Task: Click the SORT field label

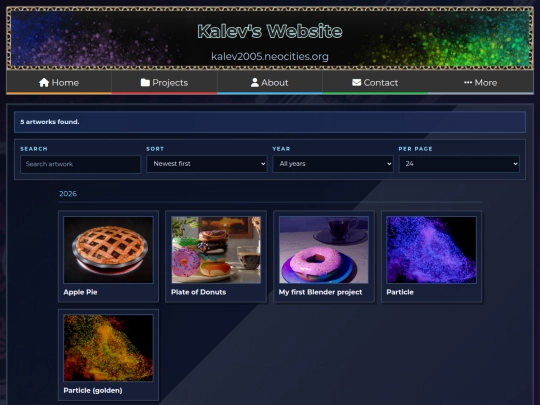Action: (x=155, y=149)
